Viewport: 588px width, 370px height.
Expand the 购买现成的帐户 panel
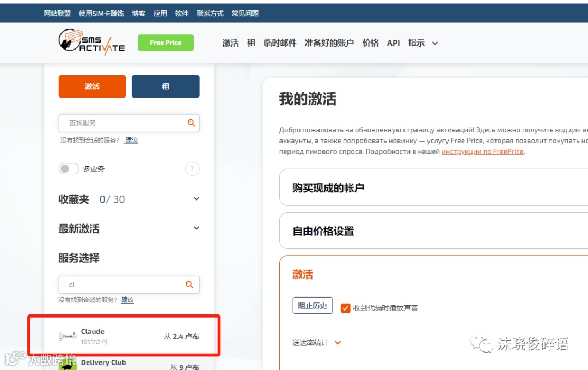(x=433, y=187)
